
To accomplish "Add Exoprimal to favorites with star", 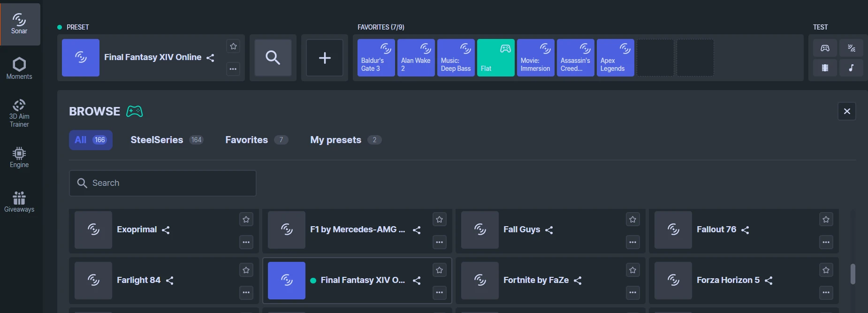I will 246,219.
